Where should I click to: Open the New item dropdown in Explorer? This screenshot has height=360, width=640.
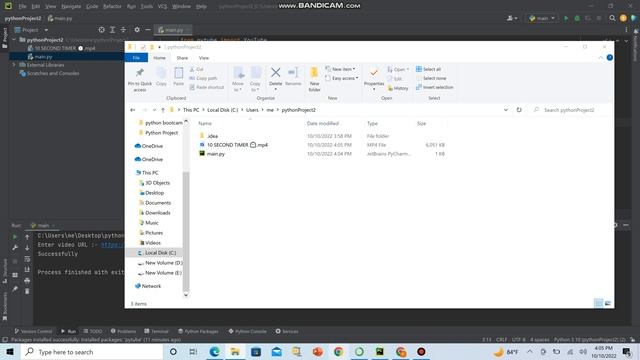pos(340,69)
